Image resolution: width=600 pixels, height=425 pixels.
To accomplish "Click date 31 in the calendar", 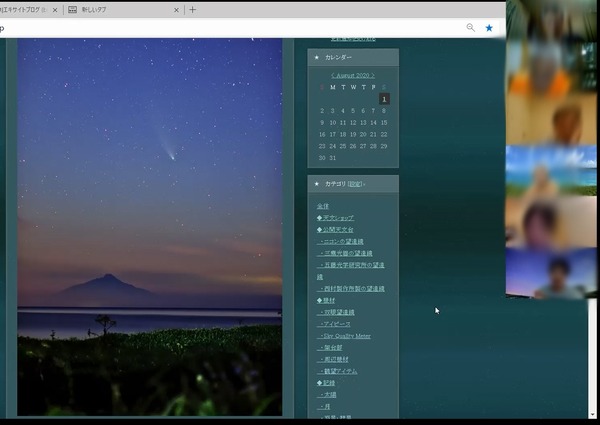I will click(x=333, y=158).
